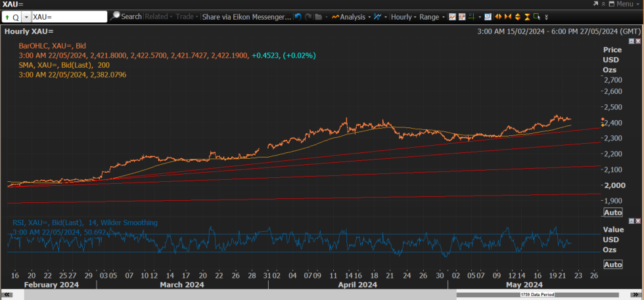
Task: Click the 2,500 price axis label
Action: pyautogui.click(x=614, y=107)
